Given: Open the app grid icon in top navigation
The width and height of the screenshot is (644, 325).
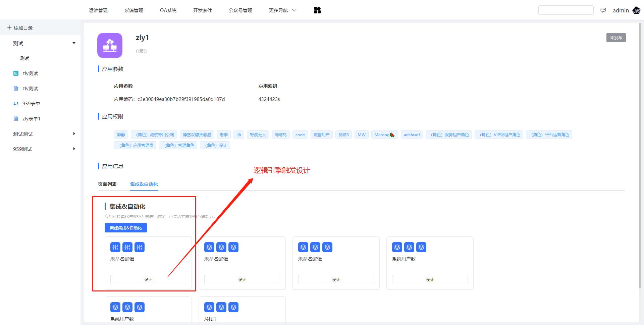Looking at the screenshot, I should [x=317, y=10].
